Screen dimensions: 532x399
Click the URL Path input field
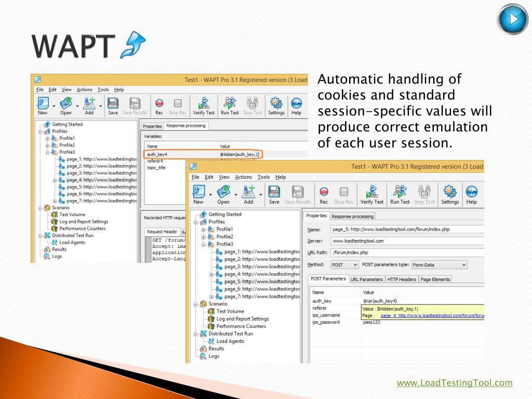click(407, 252)
